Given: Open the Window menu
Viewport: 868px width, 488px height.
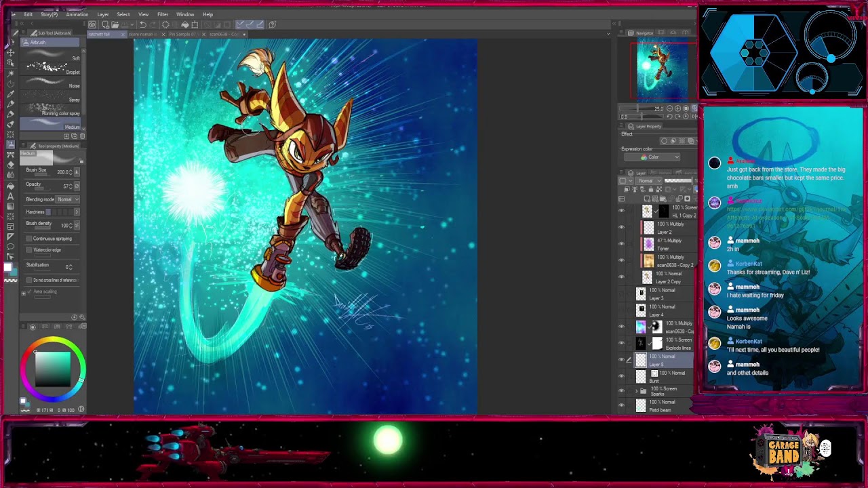Looking at the screenshot, I should tap(185, 14).
